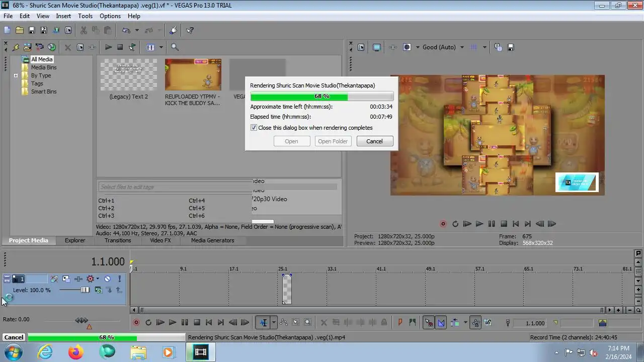Screen dimensions: 644x362
Task: Click the Insert Marker orange flag icon
Action: click(400, 323)
